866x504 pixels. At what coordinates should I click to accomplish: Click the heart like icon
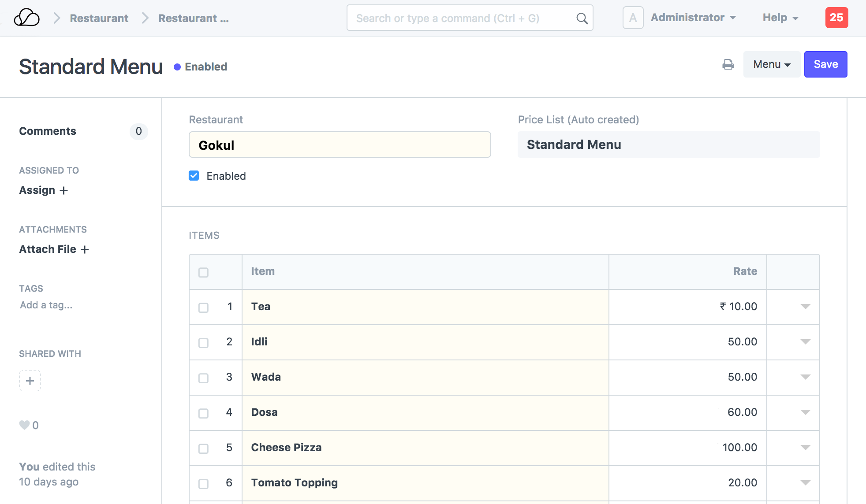(24, 425)
